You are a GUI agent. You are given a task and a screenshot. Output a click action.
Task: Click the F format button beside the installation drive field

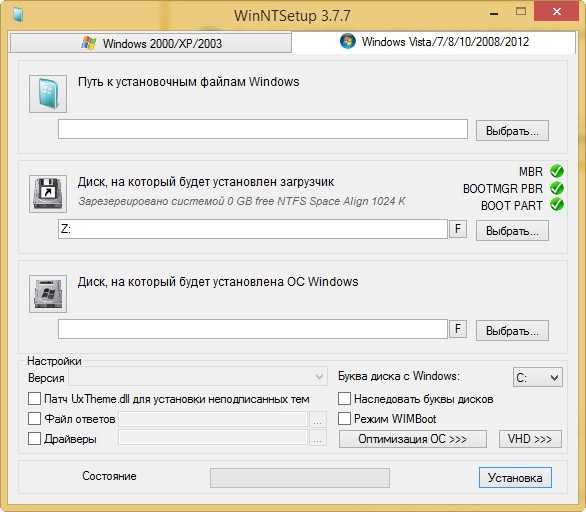coord(458,329)
